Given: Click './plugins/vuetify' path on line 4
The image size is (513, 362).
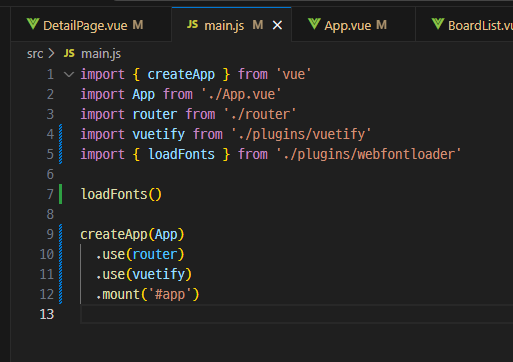Looking at the screenshot, I should (301, 134).
